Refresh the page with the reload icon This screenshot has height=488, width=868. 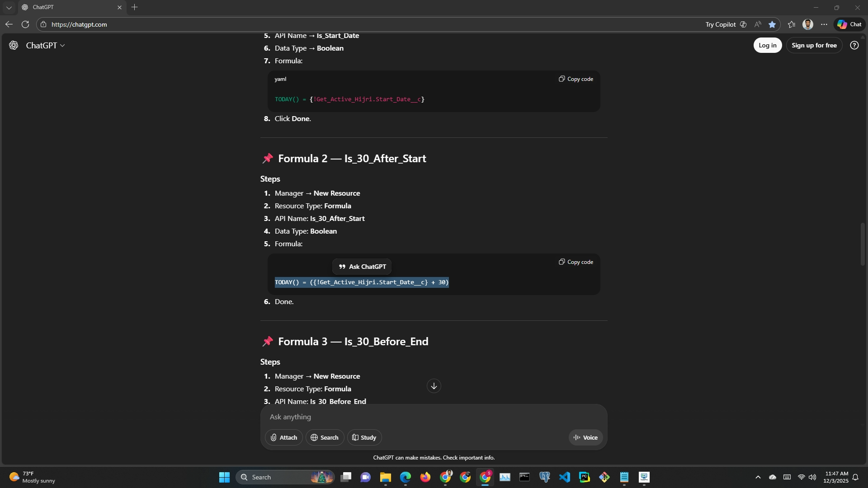click(25, 24)
